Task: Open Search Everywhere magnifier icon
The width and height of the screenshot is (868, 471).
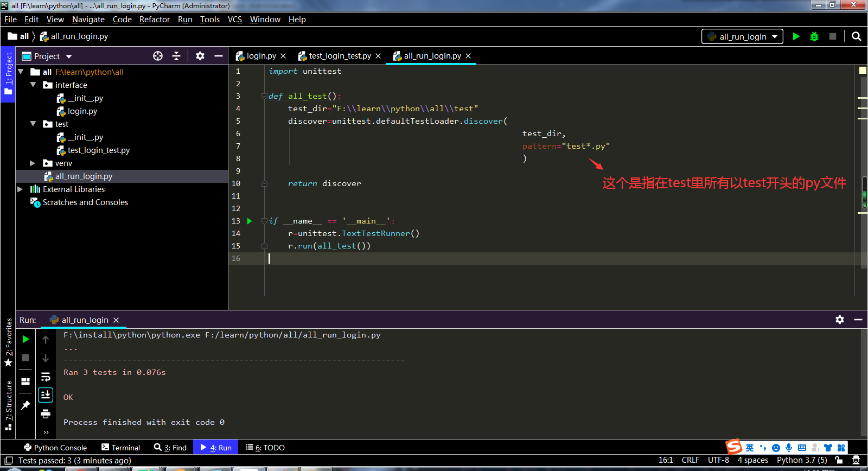Action: click(857, 36)
